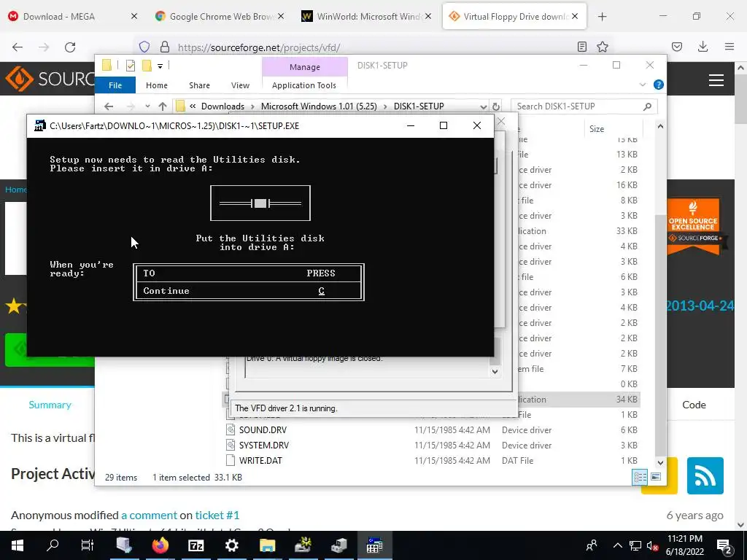747x560 pixels.
Task: Open Firefox from the taskbar
Action: point(160,545)
